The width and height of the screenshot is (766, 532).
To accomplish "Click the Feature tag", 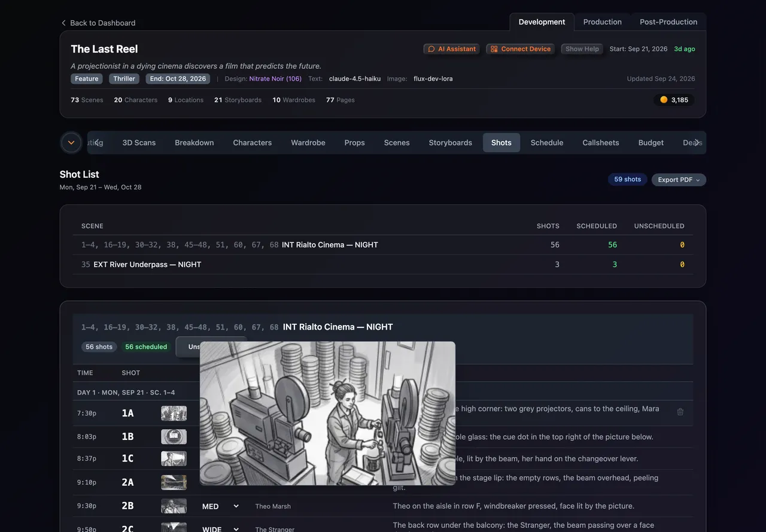I will pos(87,79).
